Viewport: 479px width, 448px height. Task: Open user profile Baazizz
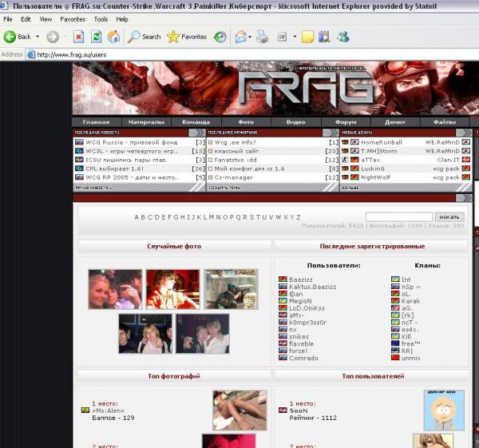tap(301, 280)
